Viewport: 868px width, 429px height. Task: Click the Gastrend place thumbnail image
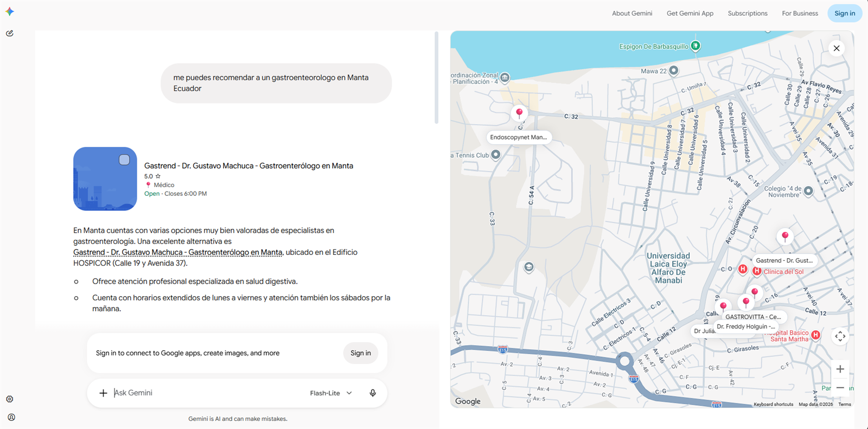(105, 178)
